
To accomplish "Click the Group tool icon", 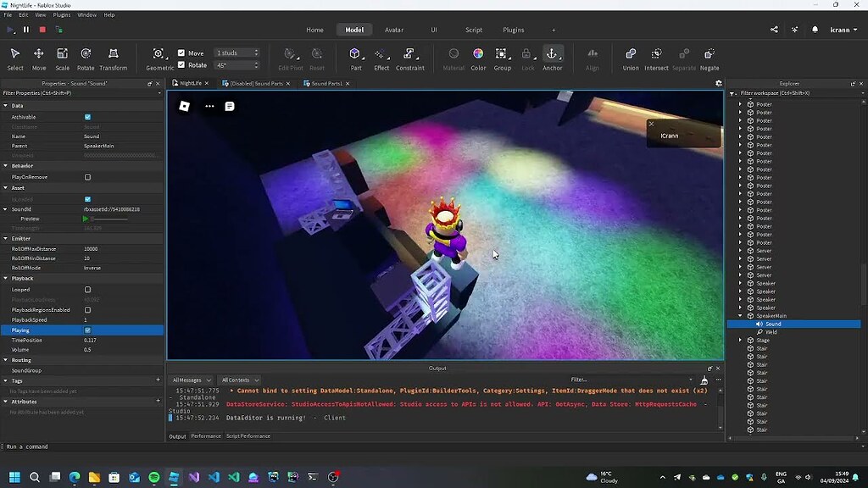I will pos(502,55).
